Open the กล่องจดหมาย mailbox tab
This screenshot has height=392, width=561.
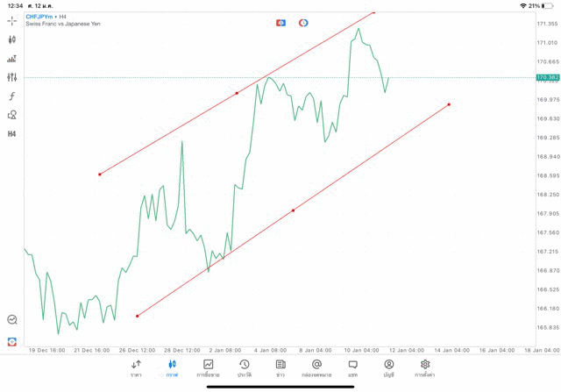[316, 368]
